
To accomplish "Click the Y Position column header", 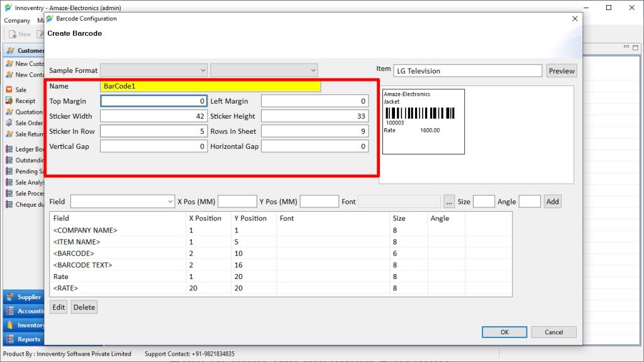I will [254, 218].
